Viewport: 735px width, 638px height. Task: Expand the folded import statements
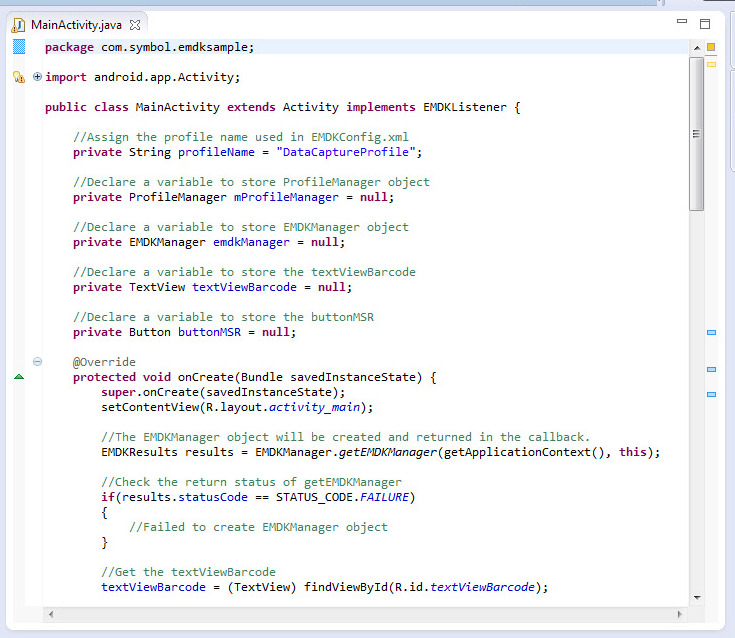click(x=37, y=77)
